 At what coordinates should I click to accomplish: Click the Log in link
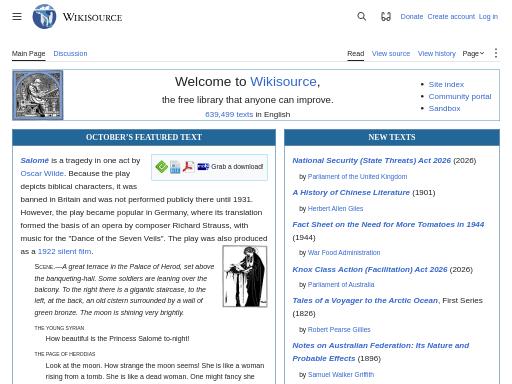pos(488,17)
